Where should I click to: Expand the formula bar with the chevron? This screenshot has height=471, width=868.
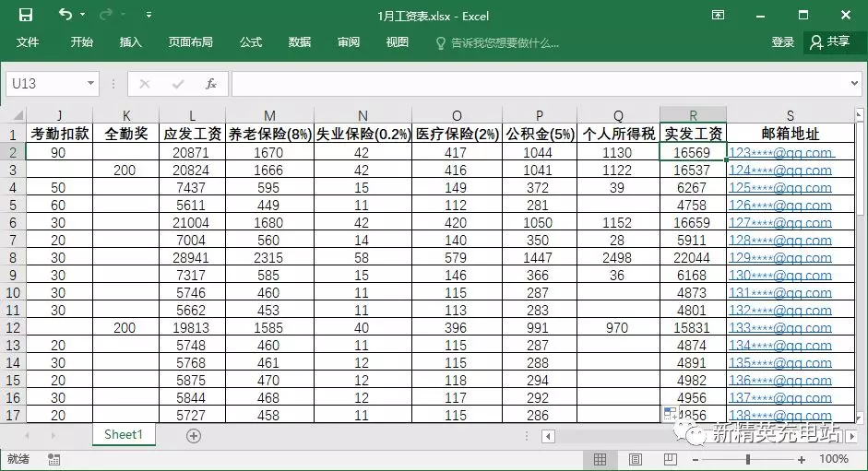[x=855, y=84]
